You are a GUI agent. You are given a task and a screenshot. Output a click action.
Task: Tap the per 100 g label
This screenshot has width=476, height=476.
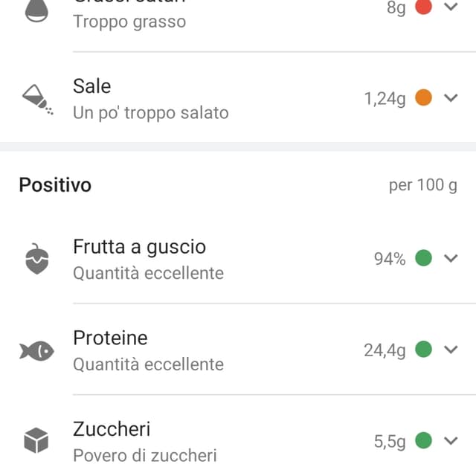(423, 185)
